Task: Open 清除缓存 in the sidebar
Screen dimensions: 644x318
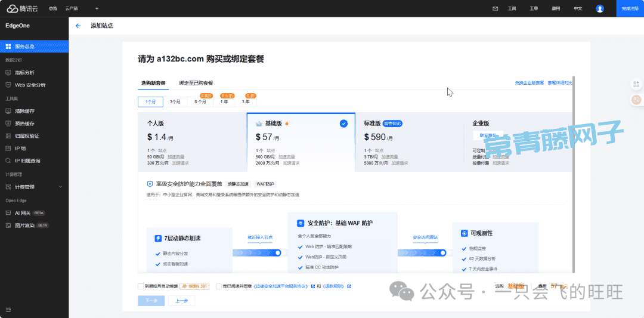Action: (34, 111)
